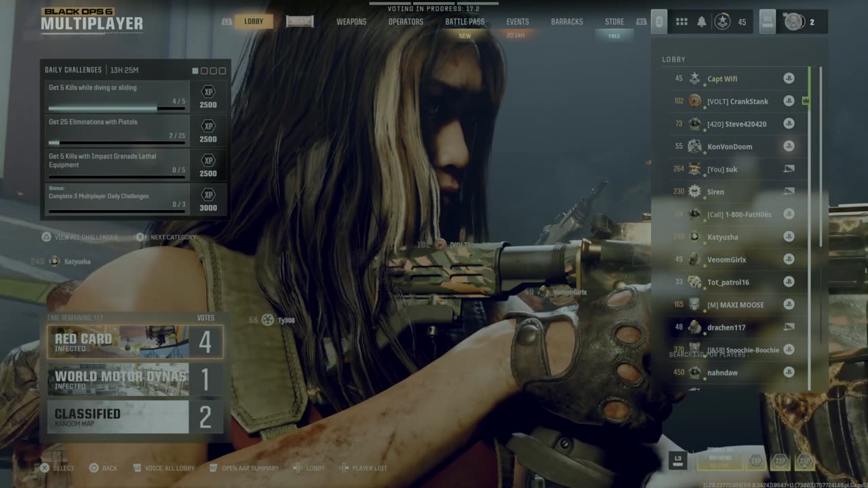Click rank emblem next to CrankStank
This screenshot has height=488, width=868.
click(x=694, y=101)
